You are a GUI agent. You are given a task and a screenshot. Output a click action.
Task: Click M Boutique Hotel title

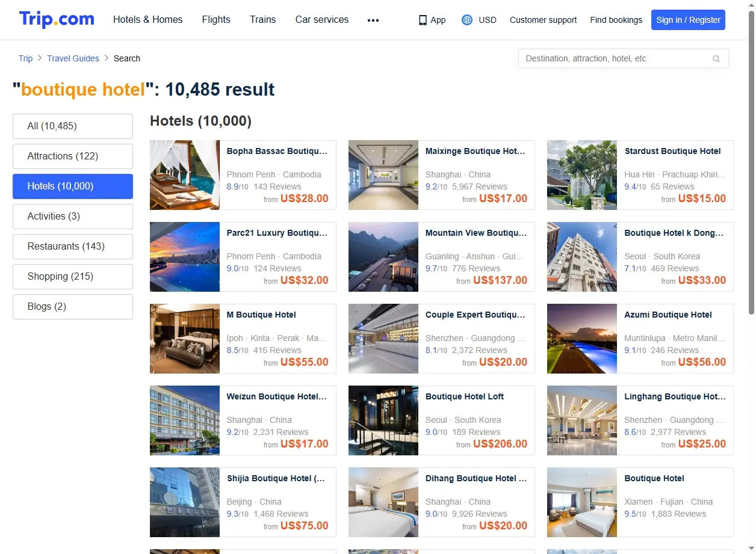tap(261, 315)
